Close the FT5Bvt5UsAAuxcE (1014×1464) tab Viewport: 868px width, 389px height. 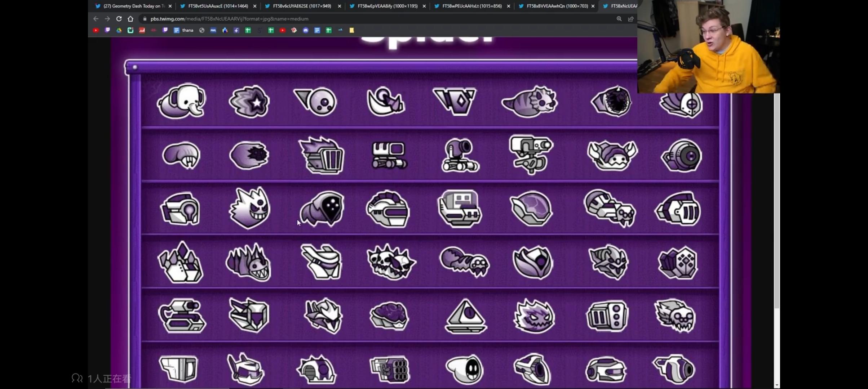pyautogui.click(x=255, y=6)
